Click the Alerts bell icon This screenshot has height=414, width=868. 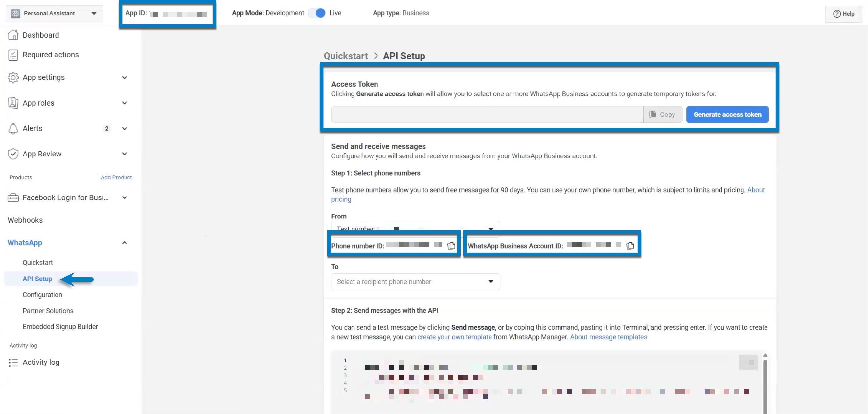coord(13,128)
